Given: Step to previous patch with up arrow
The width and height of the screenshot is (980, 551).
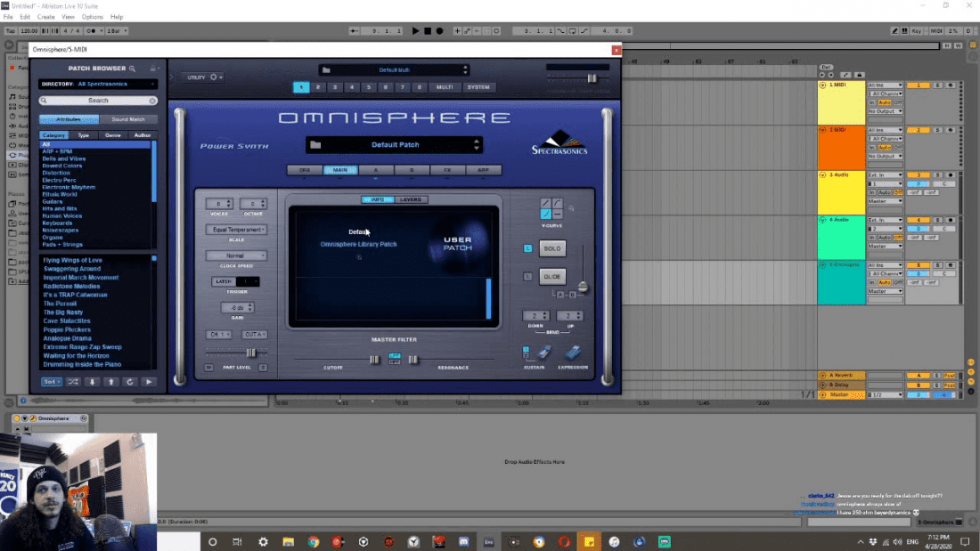Looking at the screenshot, I should [110, 382].
